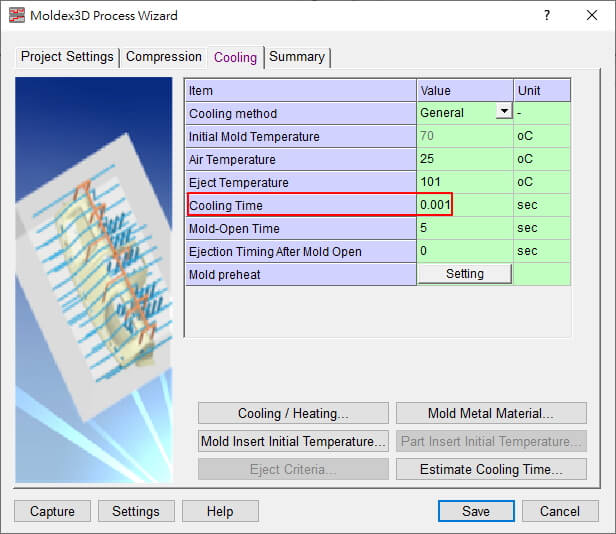
Task: Click the mold cooling preview image
Action: [x=94, y=280]
